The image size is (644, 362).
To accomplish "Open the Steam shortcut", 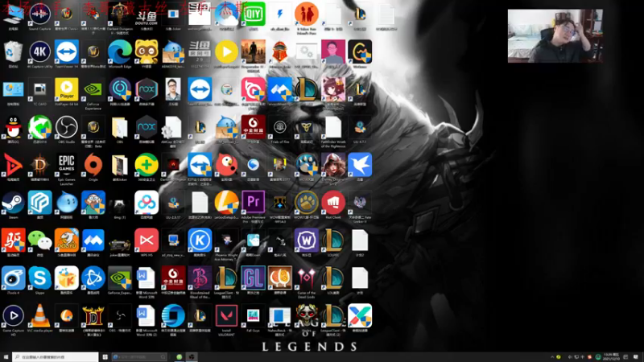I will [13, 204].
